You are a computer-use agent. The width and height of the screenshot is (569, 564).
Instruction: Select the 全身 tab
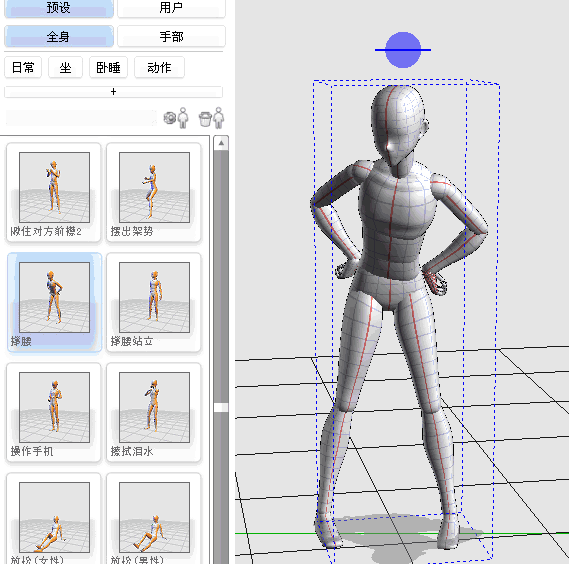coord(59,36)
